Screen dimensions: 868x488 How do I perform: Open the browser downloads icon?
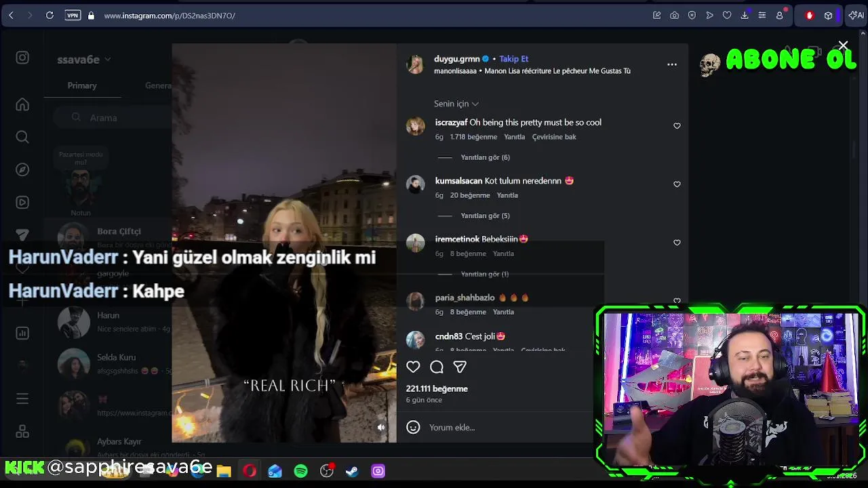point(745,15)
